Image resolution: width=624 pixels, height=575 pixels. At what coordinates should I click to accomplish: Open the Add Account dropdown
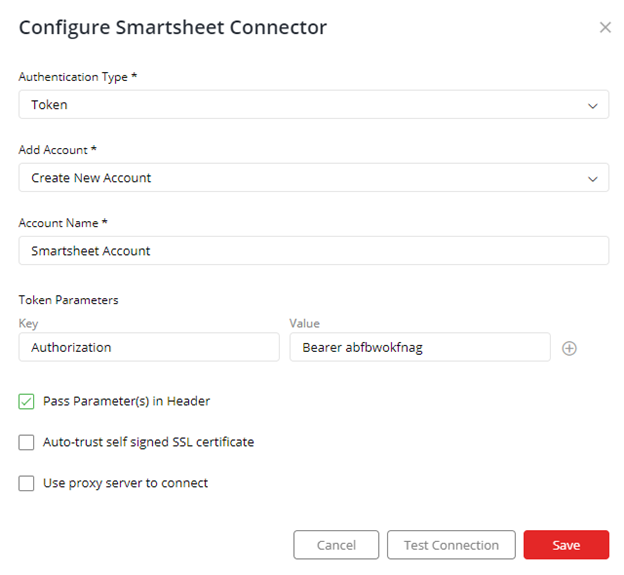314,177
